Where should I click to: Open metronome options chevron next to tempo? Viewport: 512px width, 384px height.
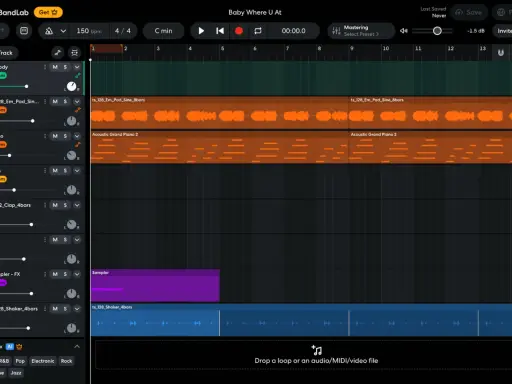[x=63, y=31]
